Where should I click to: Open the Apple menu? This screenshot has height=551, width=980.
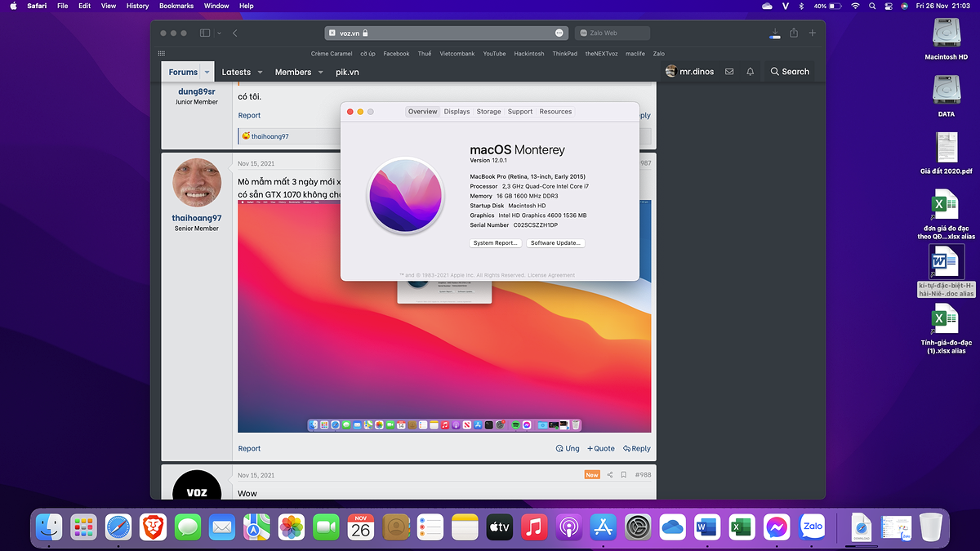point(12,6)
